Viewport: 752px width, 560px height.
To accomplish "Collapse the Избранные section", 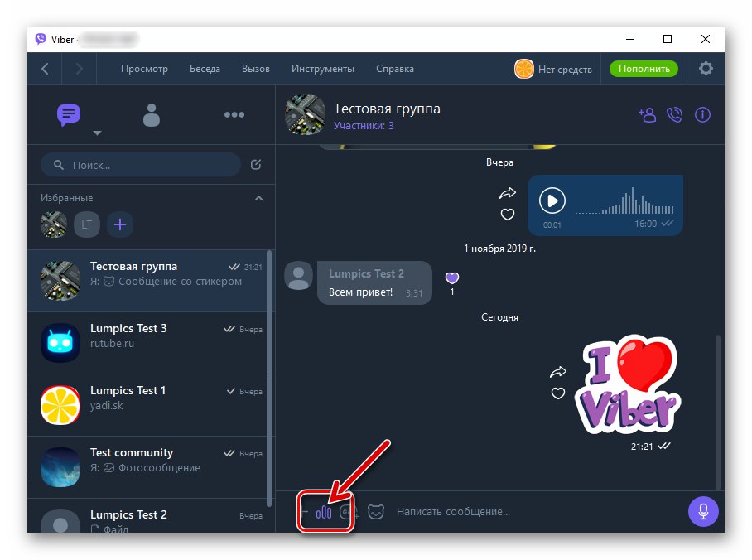I will (x=258, y=198).
